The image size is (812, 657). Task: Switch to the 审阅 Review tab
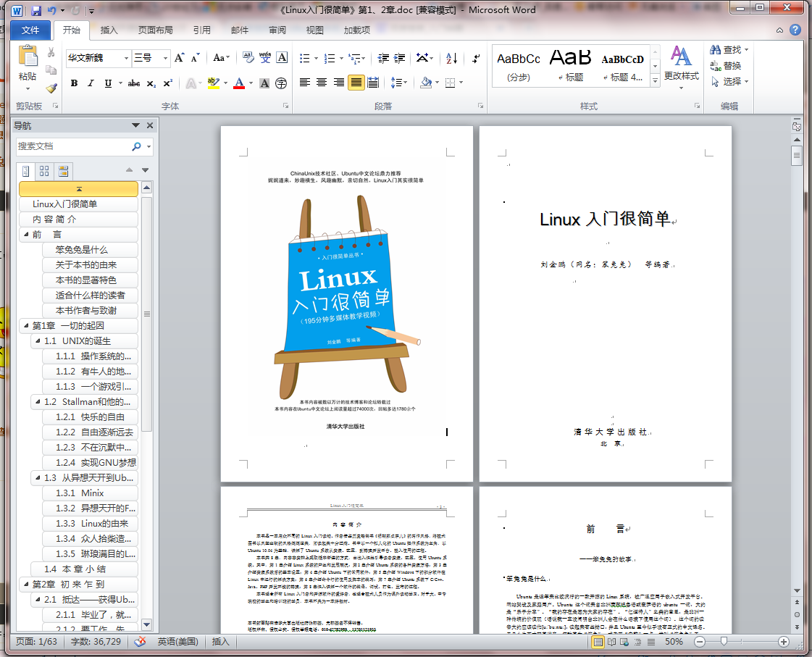coord(277,30)
